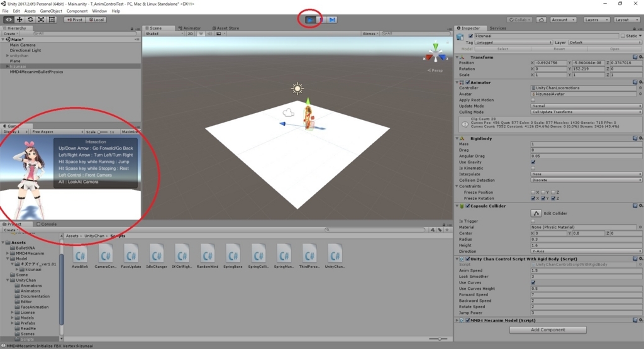Screen dimensions: 644x349
Task: Open the Assets menu
Action: 30,11
